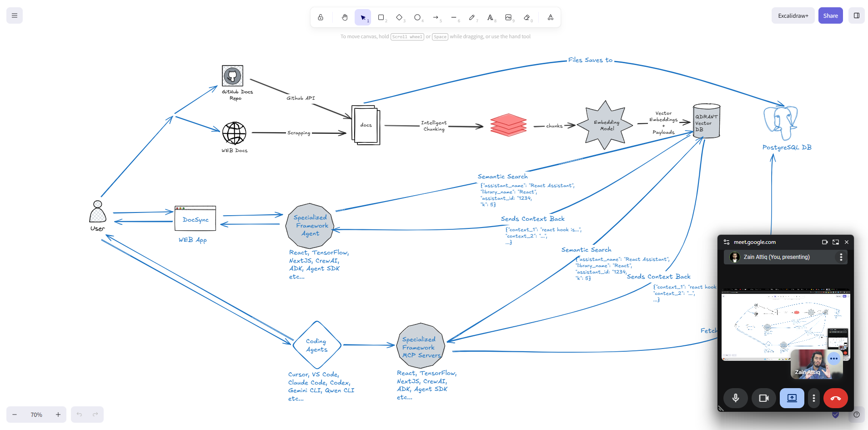Return to tab from Meet picture-in-picture

pos(836,242)
